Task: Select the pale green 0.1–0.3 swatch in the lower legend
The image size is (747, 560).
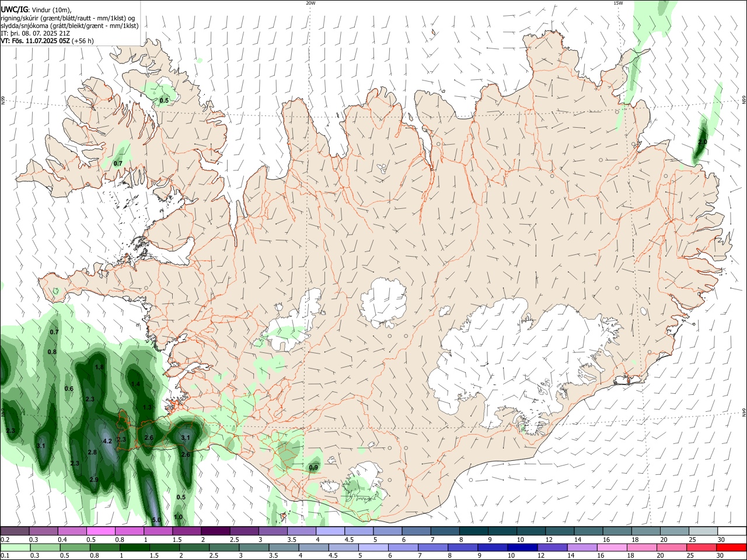Action: pos(15,548)
